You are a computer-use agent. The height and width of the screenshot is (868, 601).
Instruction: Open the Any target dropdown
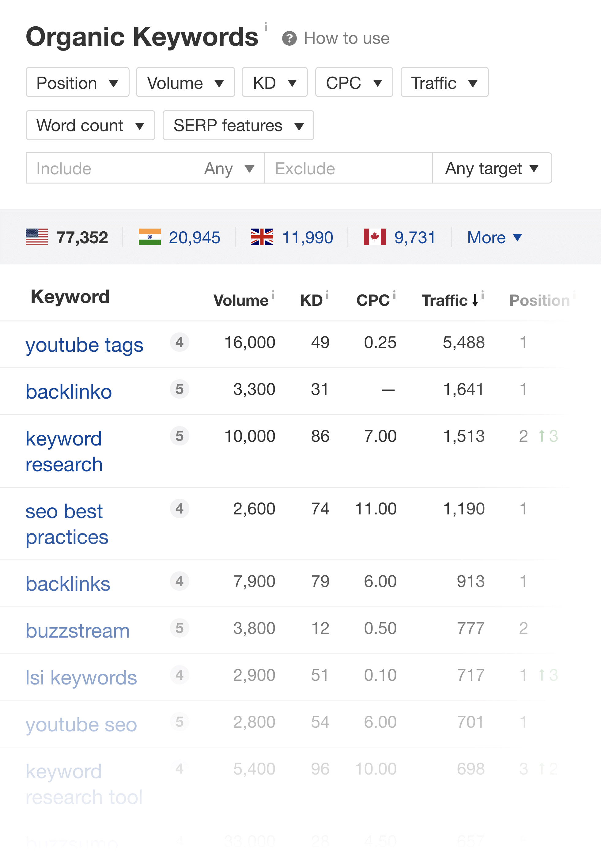[492, 168]
